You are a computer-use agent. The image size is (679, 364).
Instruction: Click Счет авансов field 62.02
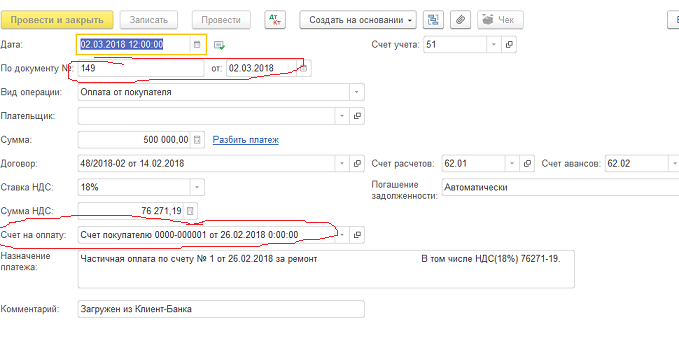(637, 164)
